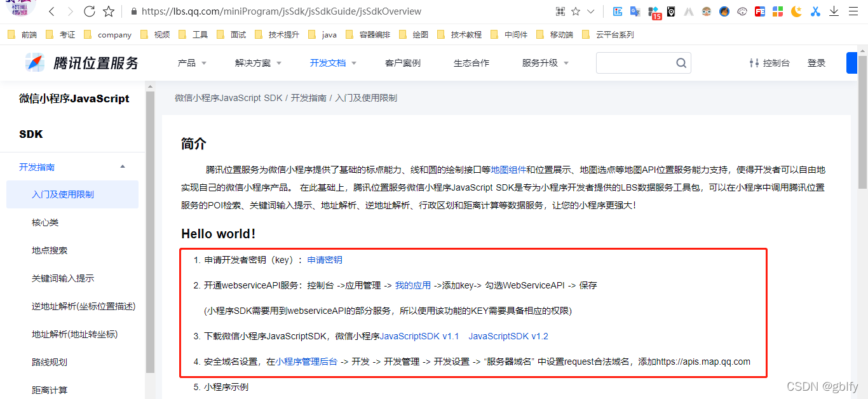Image resolution: width=868 pixels, height=399 pixels.
Task: Open the four-colored squares extension
Action: coord(778,11)
